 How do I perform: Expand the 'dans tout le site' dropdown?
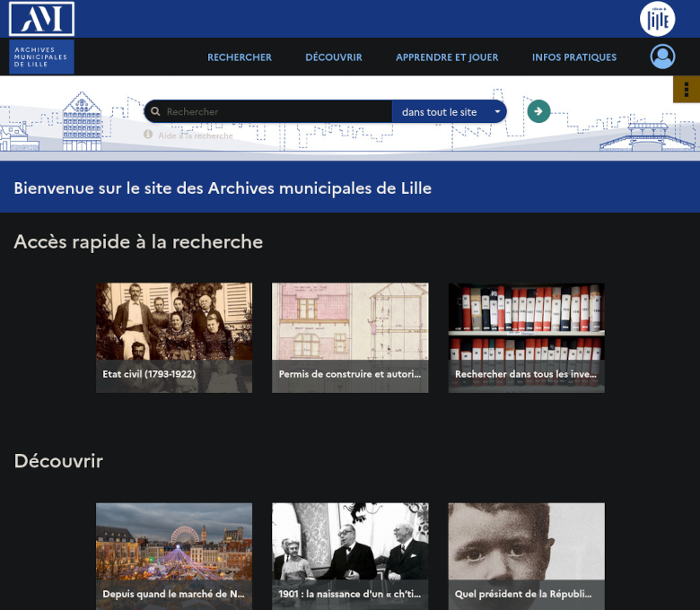[x=450, y=112]
